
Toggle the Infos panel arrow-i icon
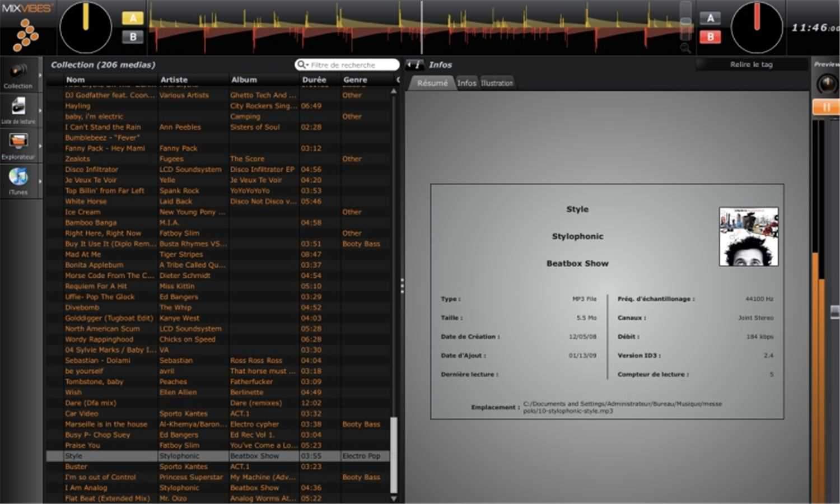point(414,64)
